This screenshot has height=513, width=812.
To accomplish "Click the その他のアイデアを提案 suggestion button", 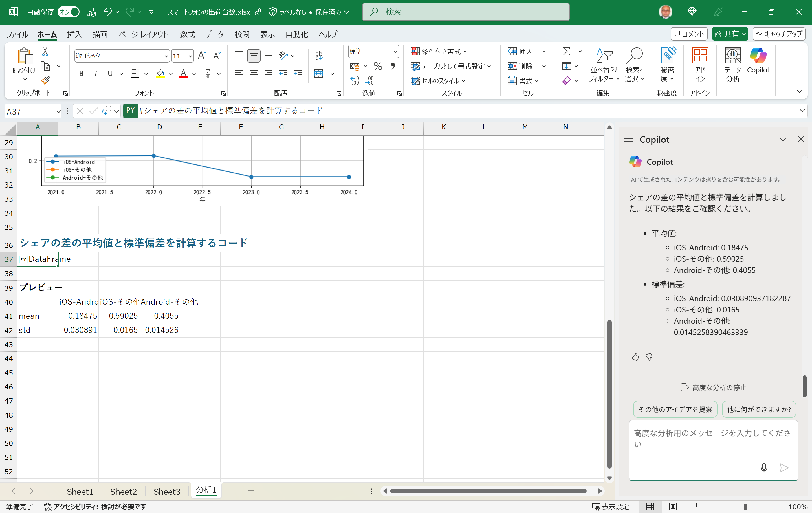I will click(675, 409).
